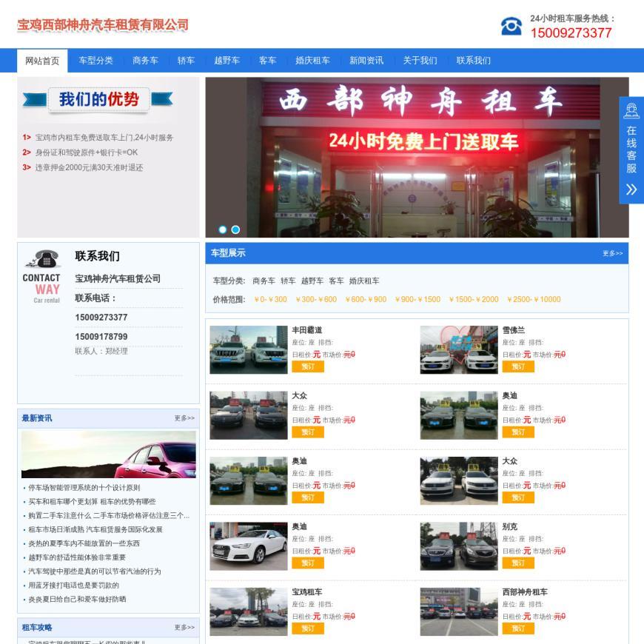This screenshot has height=644, width=644.
Task: Filter car types by 商务车 category
Action: point(264,281)
